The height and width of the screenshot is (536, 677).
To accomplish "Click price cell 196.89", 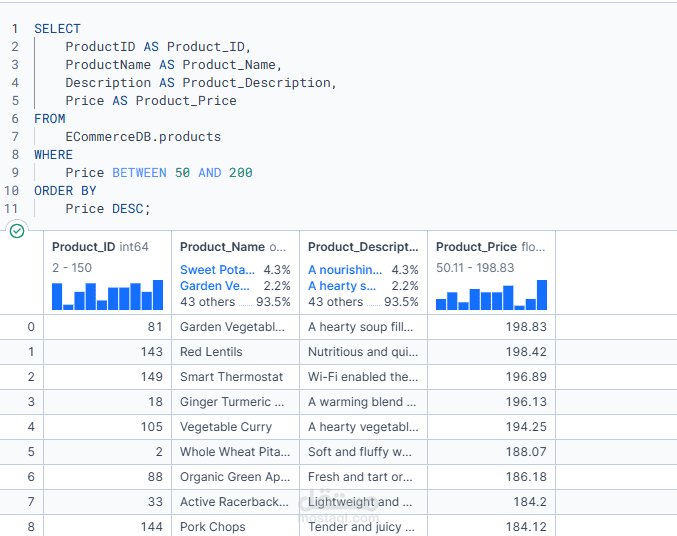I will click(x=526, y=377).
